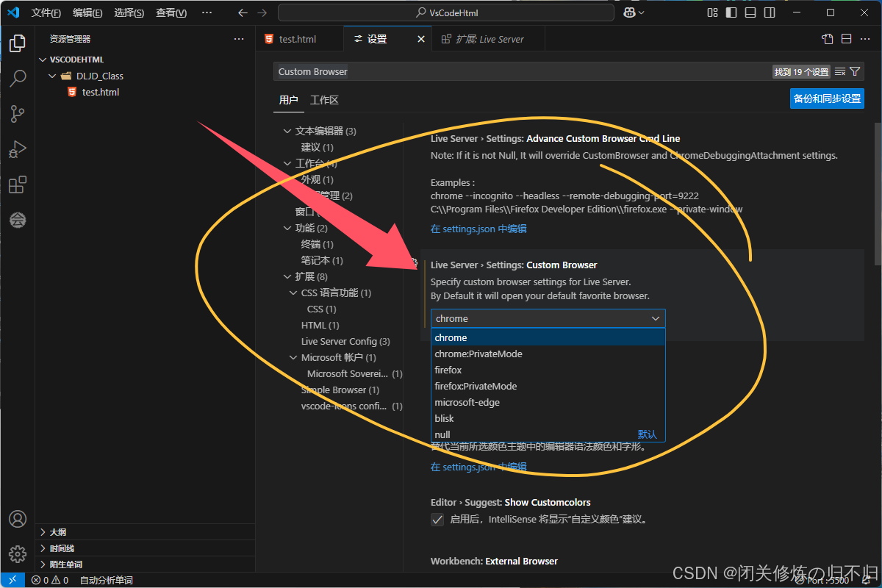Uncheck the Show Customcolors checkbox
Viewport: 882px width, 588px height.
point(437,519)
